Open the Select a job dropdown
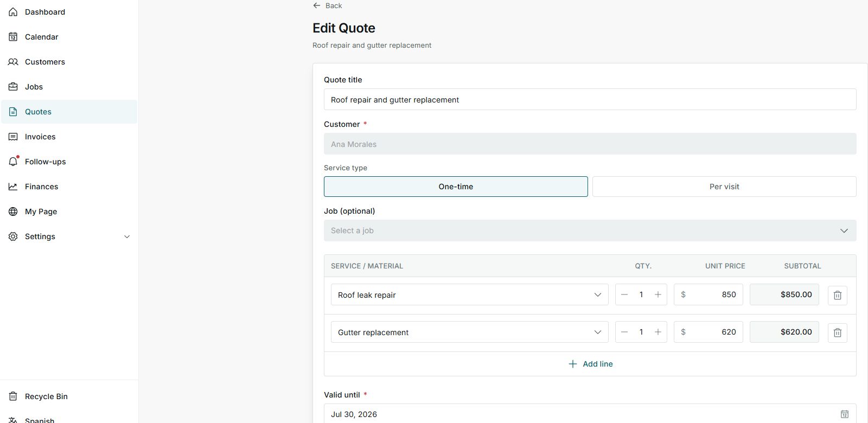The height and width of the screenshot is (423, 868). (x=590, y=230)
